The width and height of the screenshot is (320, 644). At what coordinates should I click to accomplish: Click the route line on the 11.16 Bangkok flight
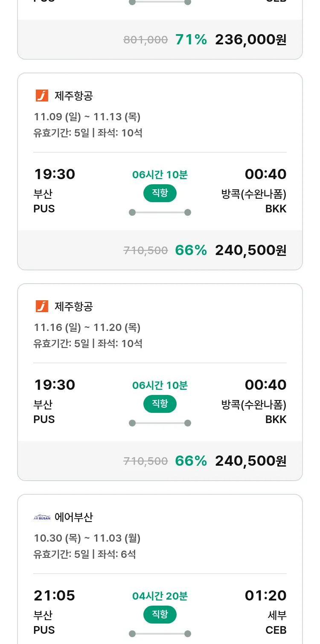(160, 423)
